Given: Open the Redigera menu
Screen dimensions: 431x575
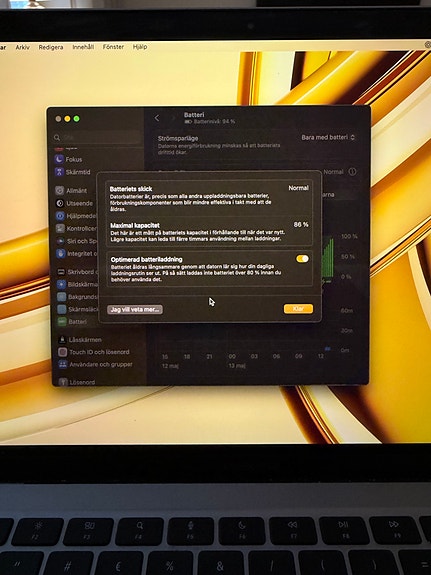Looking at the screenshot, I should 51,47.
